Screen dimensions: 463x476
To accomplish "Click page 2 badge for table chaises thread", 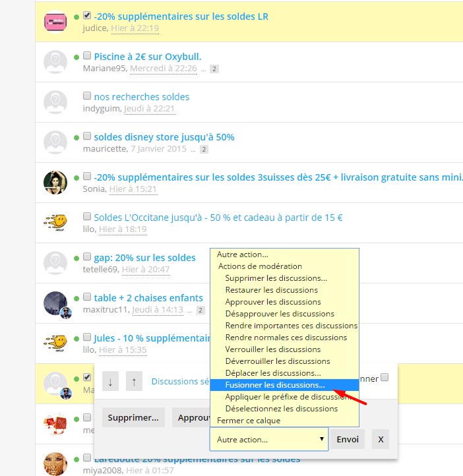I will [201, 311].
